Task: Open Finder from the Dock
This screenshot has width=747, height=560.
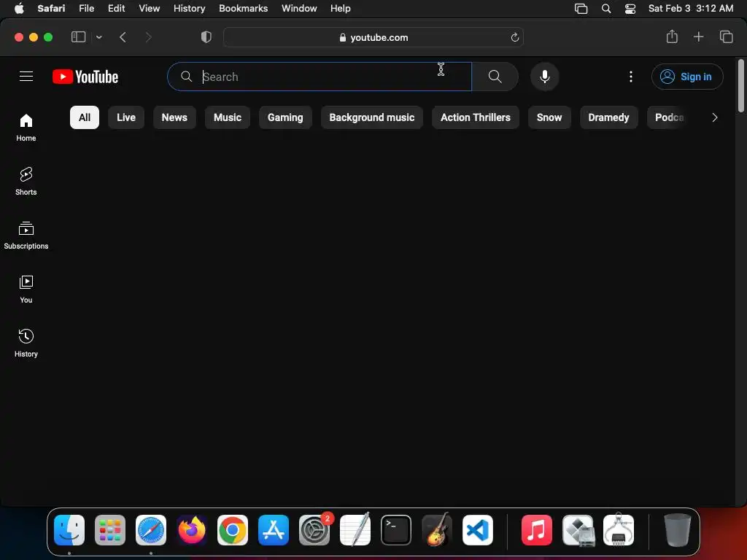Action: [69, 530]
